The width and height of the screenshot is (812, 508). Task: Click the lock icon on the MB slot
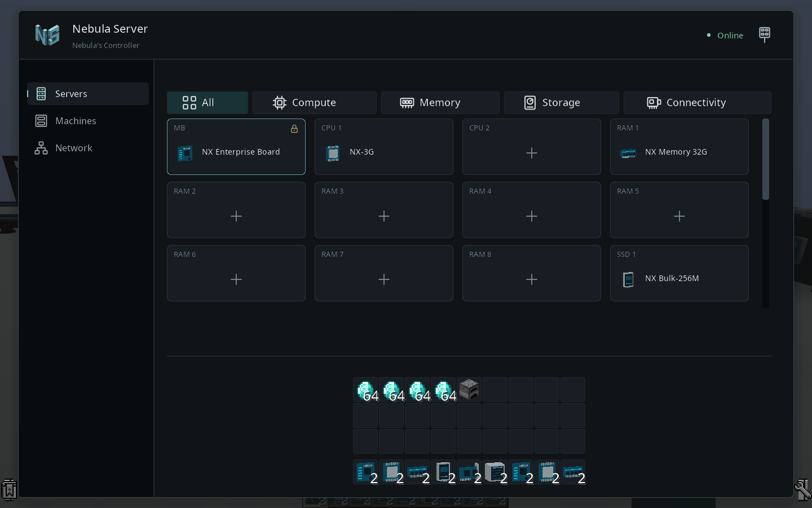(x=294, y=129)
